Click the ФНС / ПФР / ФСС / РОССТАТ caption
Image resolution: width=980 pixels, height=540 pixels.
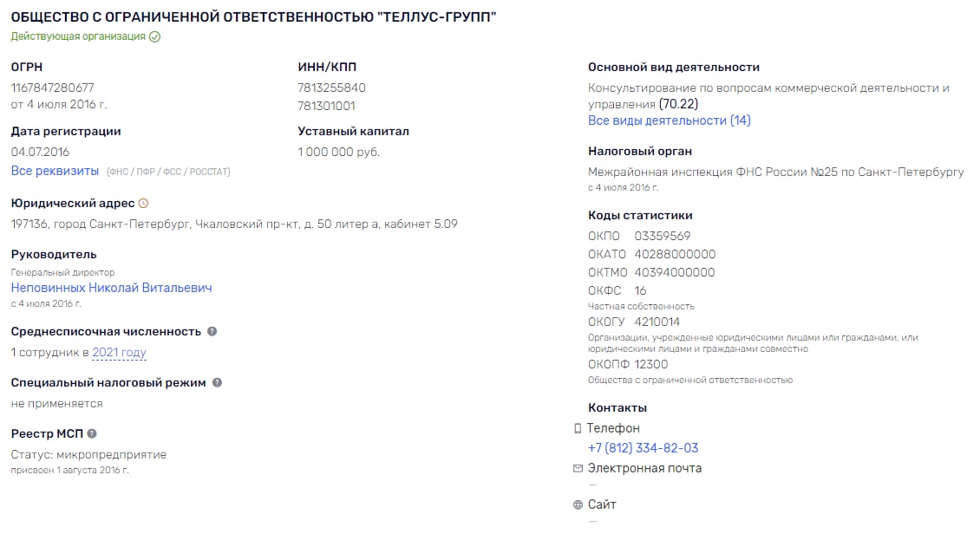coord(168,172)
